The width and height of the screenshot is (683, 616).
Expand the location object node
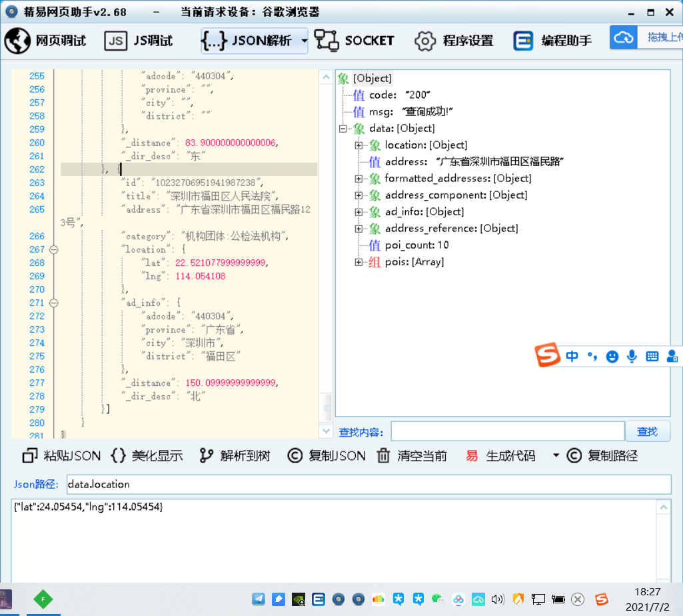[x=358, y=145]
